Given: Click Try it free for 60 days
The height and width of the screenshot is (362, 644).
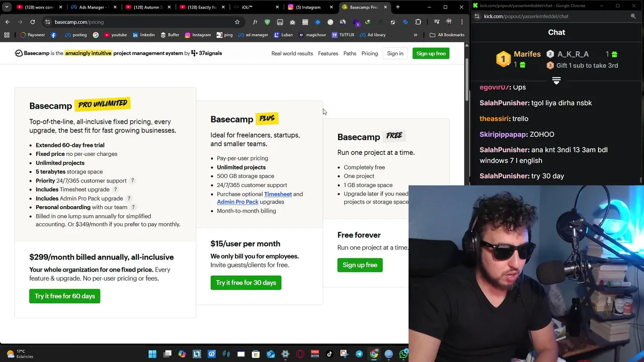Looking at the screenshot, I should point(65,296).
